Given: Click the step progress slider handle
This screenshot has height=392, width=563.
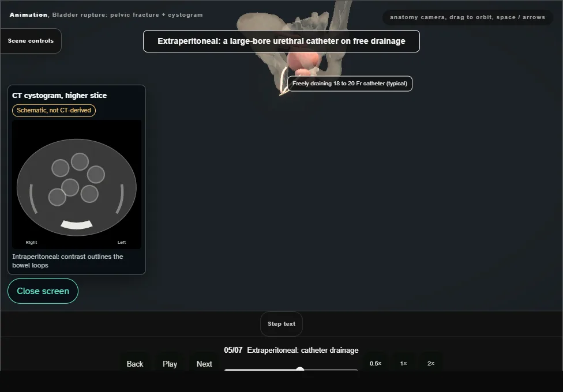Looking at the screenshot, I should click(300, 370).
